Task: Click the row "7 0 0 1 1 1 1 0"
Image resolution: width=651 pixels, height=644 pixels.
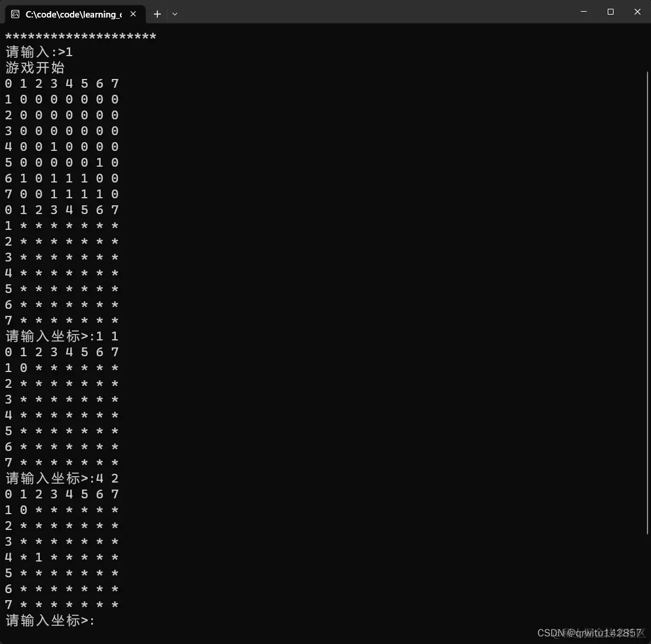Action: 62,194
